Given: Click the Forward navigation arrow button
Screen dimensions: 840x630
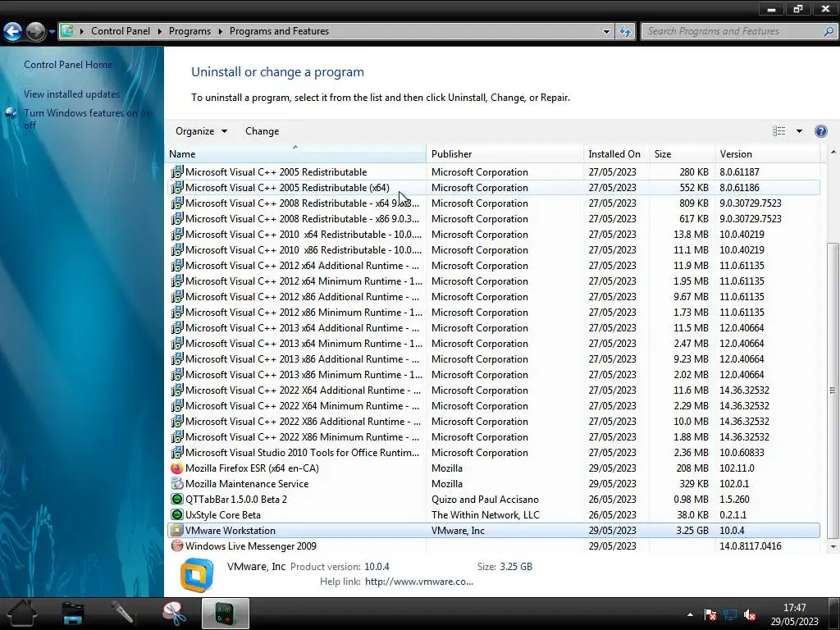Looking at the screenshot, I should coord(36,32).
